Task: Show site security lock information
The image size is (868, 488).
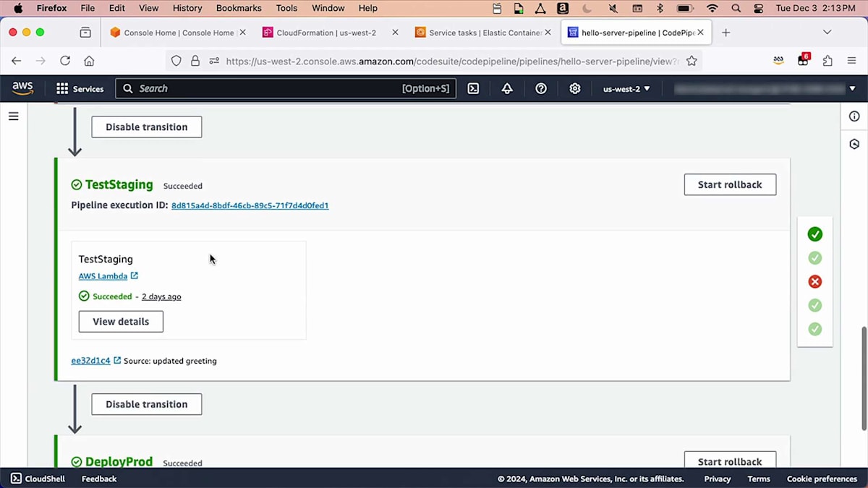Action: [x=195, y=61]
